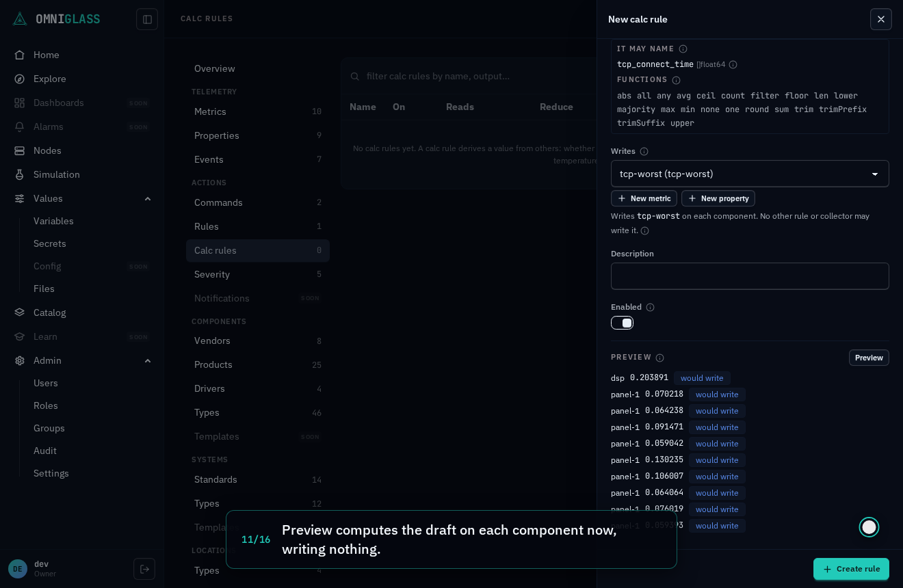Click the Simulation flask icon
Viewport: 903px width, 588px height.
(x=20, y=174)
